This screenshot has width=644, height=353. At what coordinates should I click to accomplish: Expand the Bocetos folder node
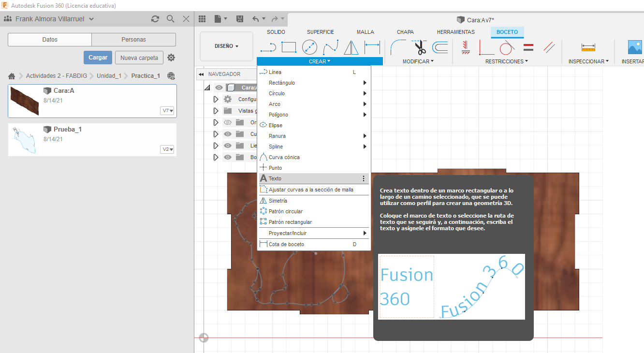pyautogui.click(x=216, y=157)
